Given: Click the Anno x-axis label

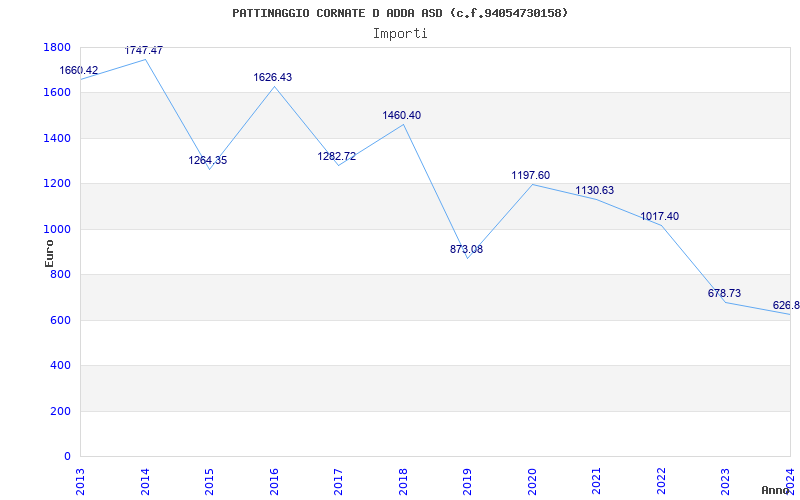Looking at the screenshot, I should point(776,490).
